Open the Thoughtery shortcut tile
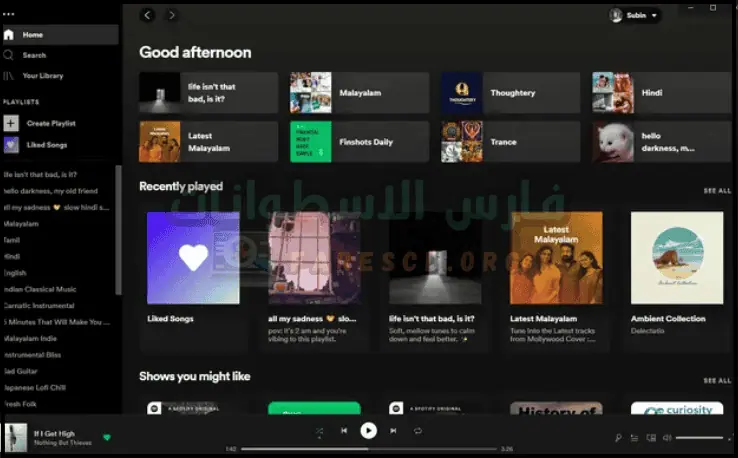 [x=511, y=93]
